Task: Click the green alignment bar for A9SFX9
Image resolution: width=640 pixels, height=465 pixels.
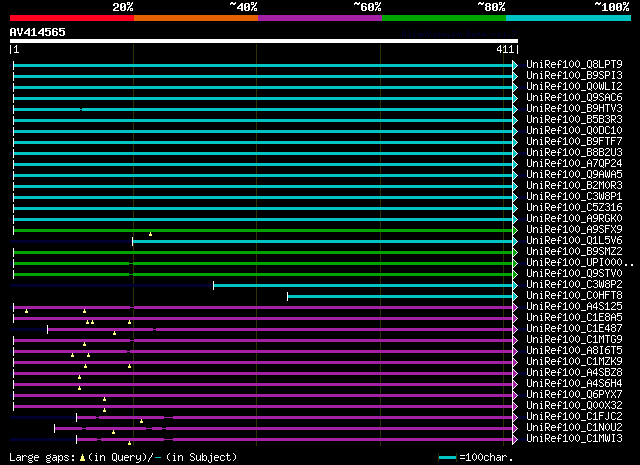Action: [x=263, y=231]
